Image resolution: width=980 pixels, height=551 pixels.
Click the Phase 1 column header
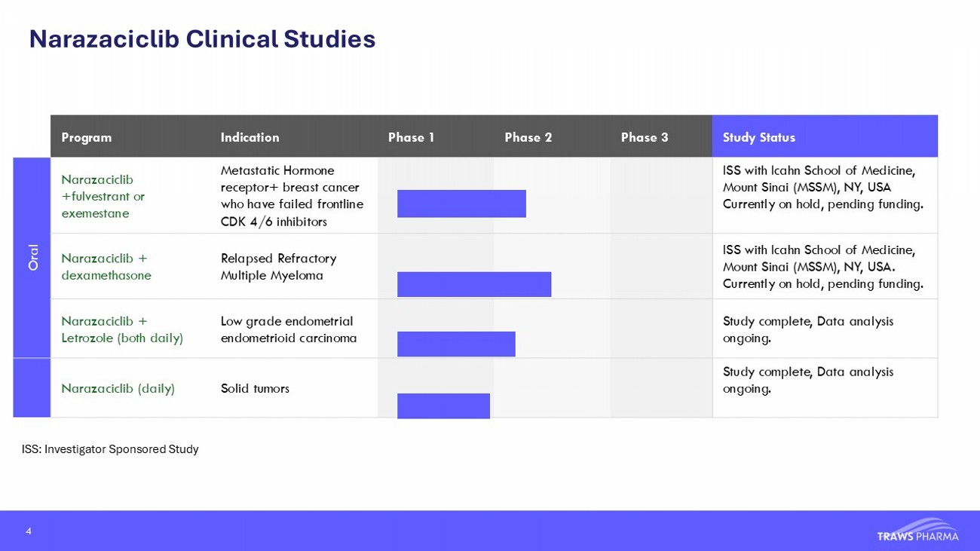coord(411,137)
